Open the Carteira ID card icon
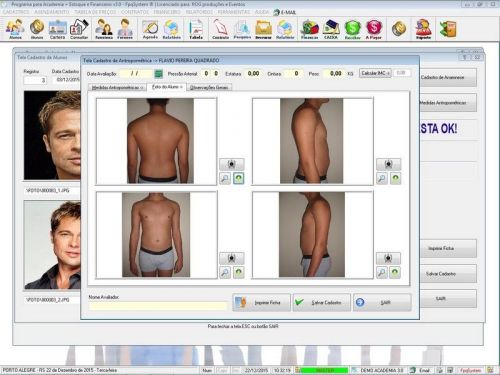 [58, 29]
